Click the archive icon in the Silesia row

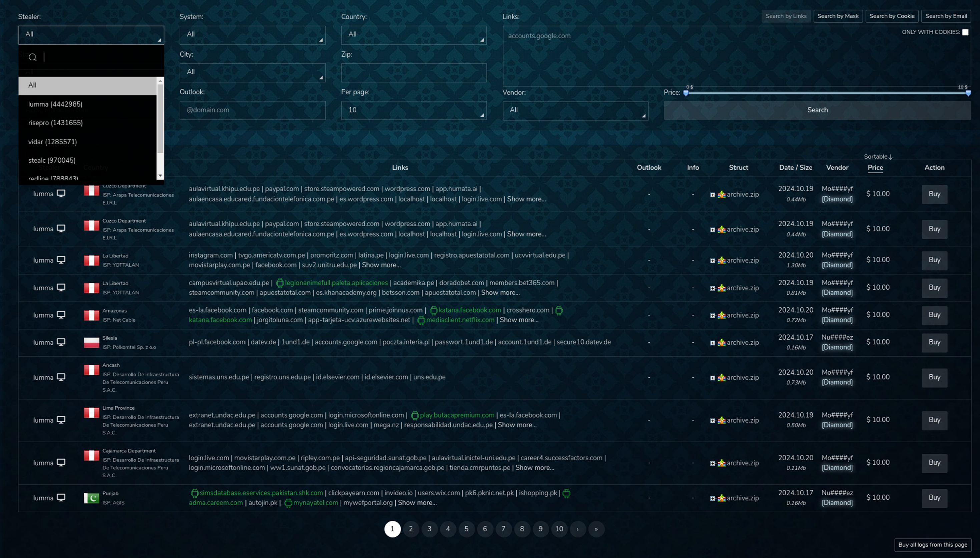(x=722, y=342)
